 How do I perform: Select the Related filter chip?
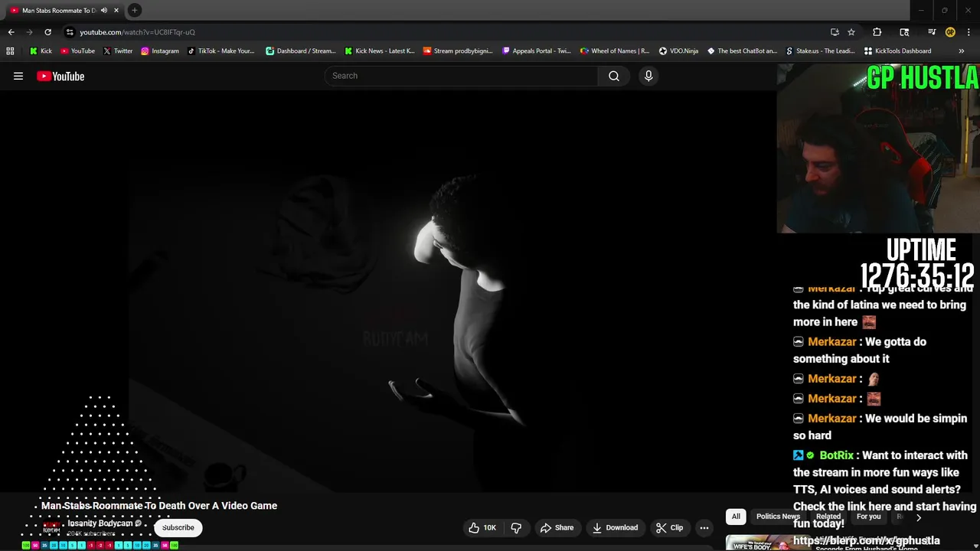click(x=828, y=517)
